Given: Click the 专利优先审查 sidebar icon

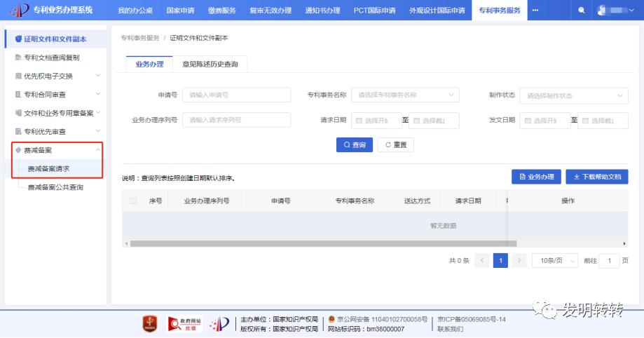Looking at the screenshot, I should [18, 131].
